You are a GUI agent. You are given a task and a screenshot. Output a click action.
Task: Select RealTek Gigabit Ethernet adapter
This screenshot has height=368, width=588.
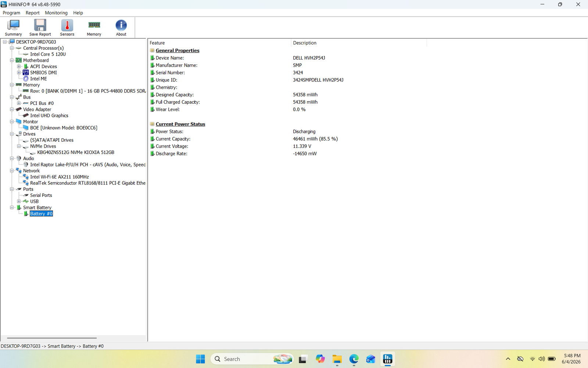pyautogui.click(x=88, y=183)
